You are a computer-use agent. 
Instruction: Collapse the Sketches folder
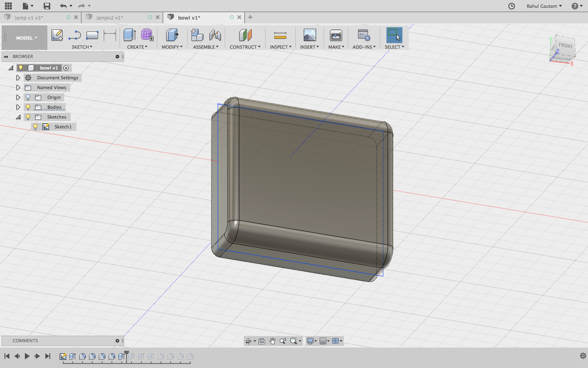pyautogui.click(x=18, y=117)
